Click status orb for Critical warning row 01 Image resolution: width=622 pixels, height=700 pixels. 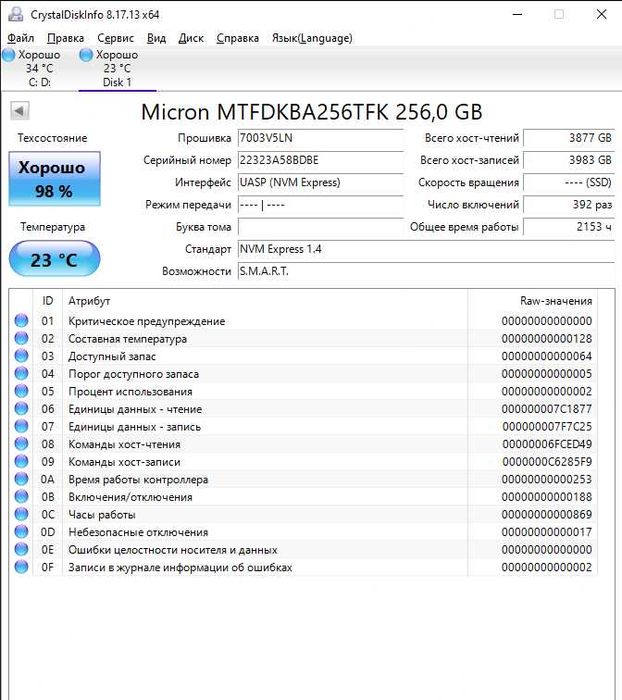(21, 321)
